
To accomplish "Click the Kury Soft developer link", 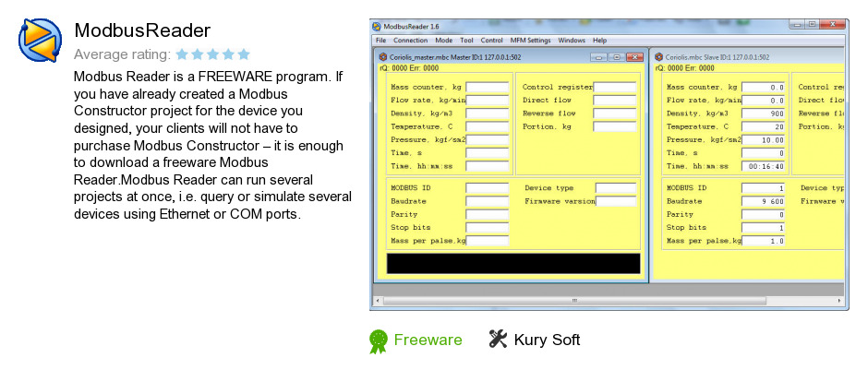I will click(x=547, y=340).
